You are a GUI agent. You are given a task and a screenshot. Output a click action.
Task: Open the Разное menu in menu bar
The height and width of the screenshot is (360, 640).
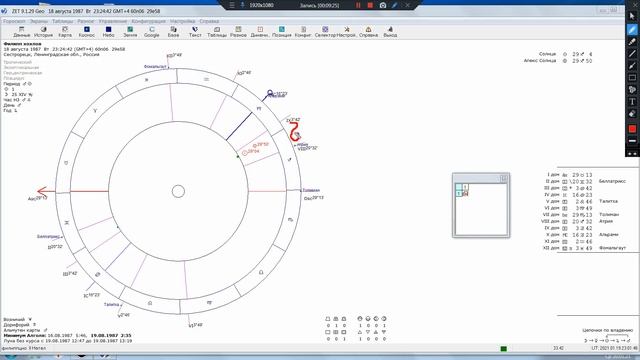pyautogui.click(x=86, y=21)
